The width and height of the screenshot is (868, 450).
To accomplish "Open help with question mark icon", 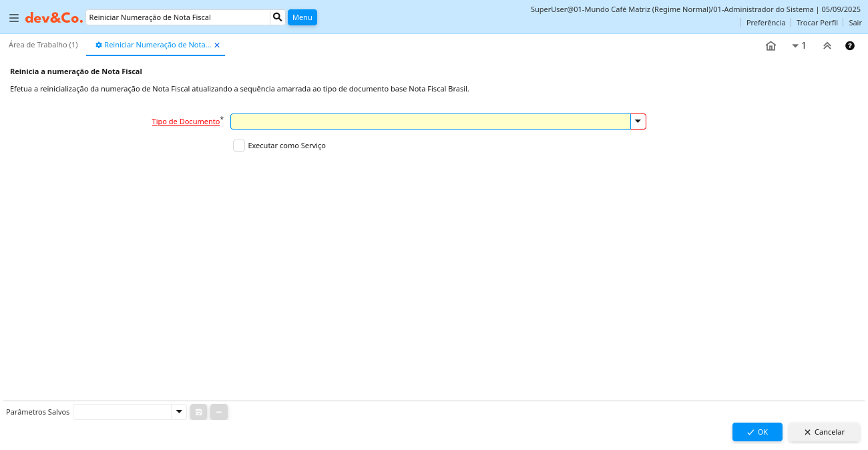I will click(x=850, y=46).
